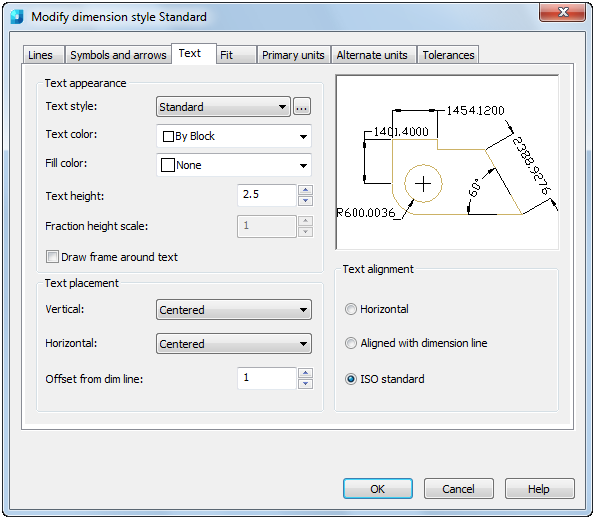Select Aligned with dimension line radio

[351, 343]
